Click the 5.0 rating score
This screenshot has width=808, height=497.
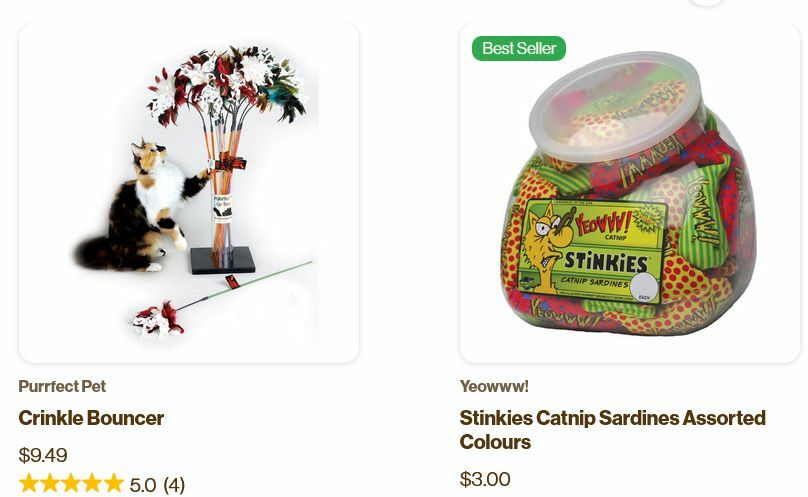tap(143, 485)
